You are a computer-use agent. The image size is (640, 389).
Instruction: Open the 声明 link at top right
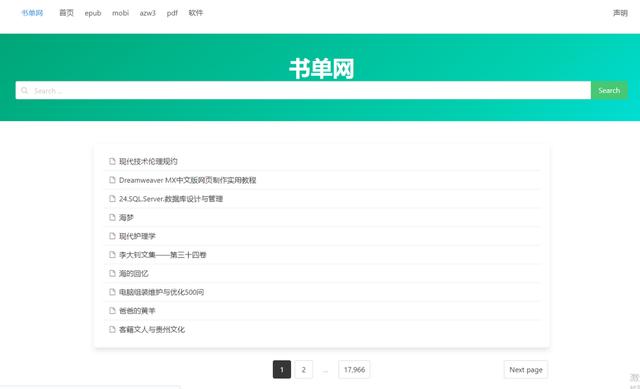620,13
